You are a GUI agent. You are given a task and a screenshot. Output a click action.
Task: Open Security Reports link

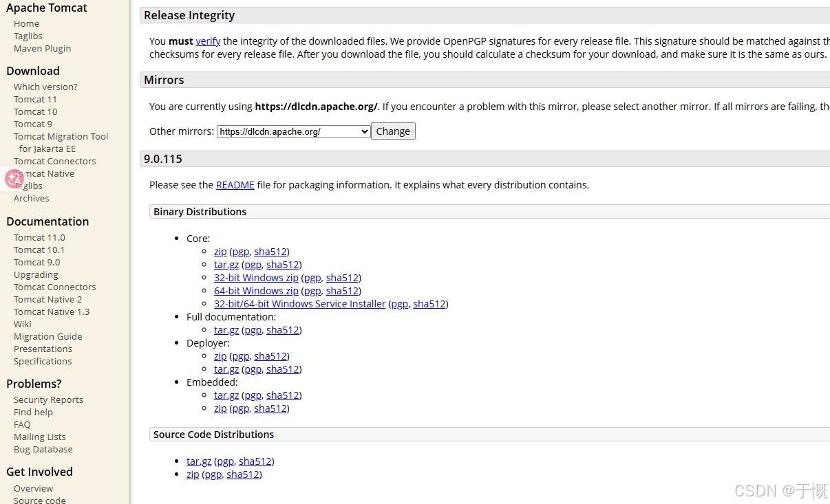[x=48, y=399]
